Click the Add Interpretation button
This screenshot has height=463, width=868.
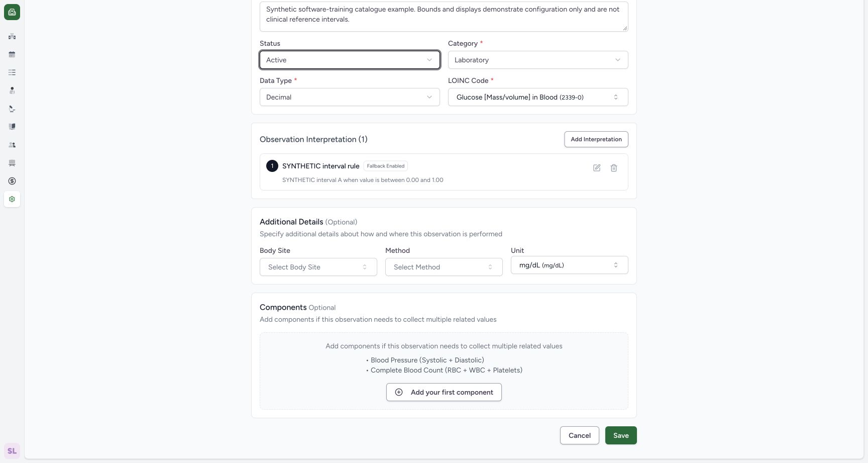pyautogui.click(x=596, y=139)
